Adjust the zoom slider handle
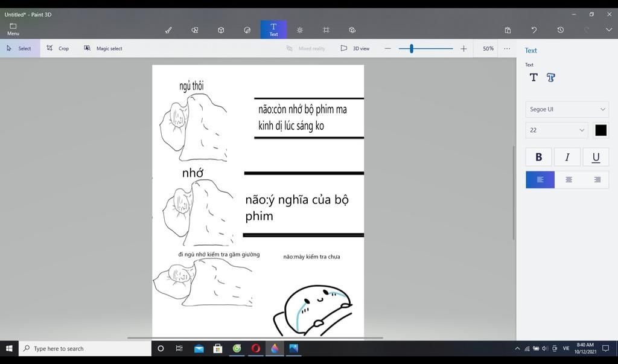The height and width of the screenshot is (364, 618). [412, 48]
